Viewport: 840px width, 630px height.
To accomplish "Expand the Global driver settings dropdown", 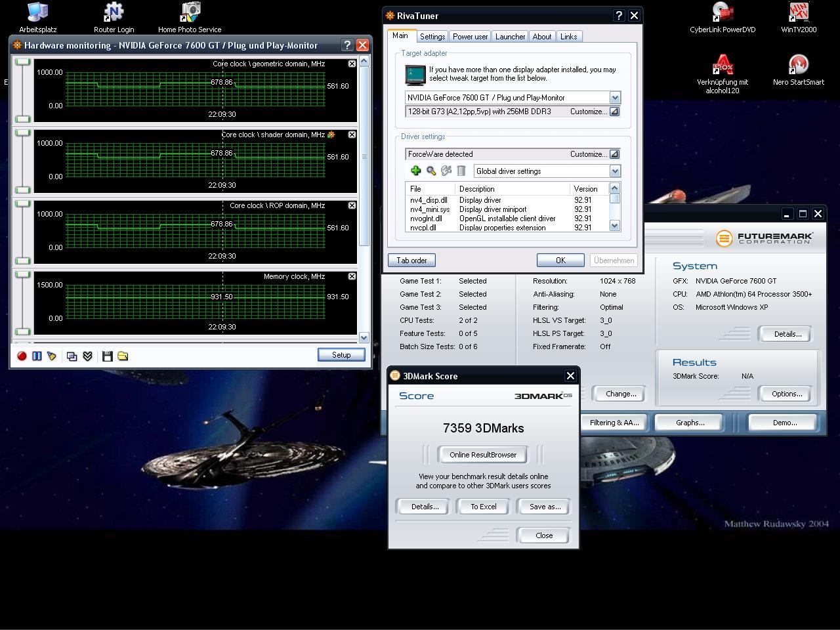I will tap(615, 171).
